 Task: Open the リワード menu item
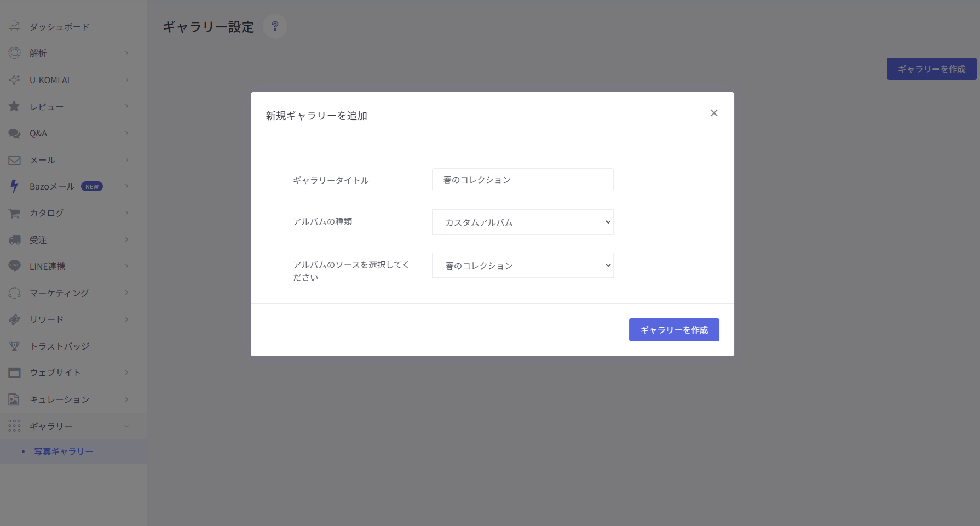tap(73, 319)
